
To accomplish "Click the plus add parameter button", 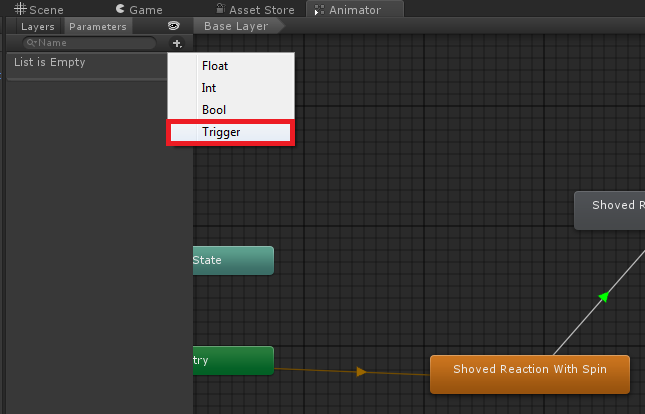I will coord(177,43).
